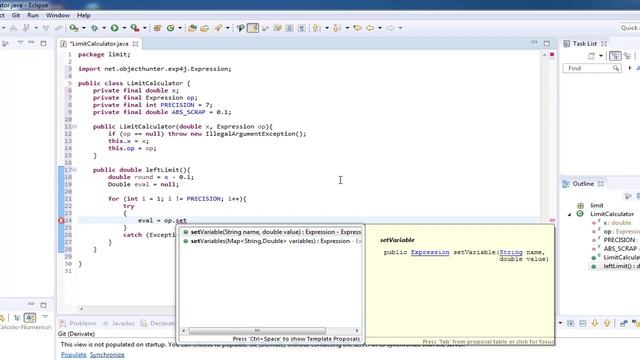Image resolution: width=640 pixels, height=360 pixels.
Task: Toggle Mark Occurrences in toolbar
Action: tap(253, 28)
